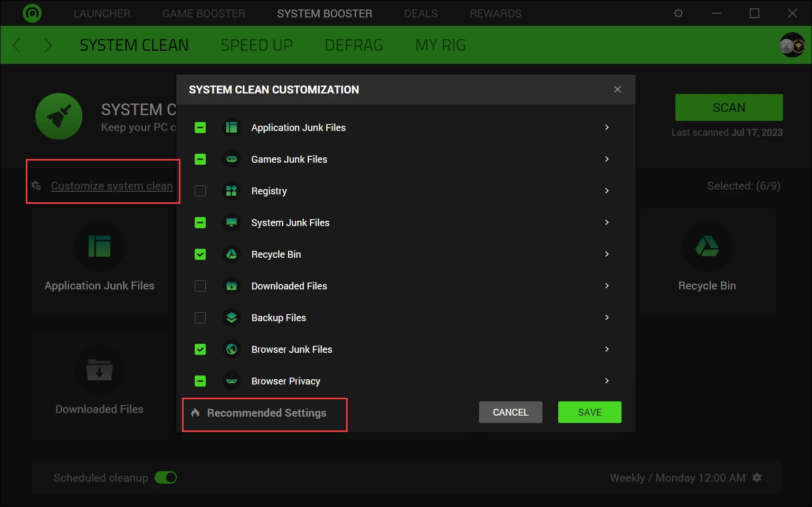Switch to the Defrag sub-tab
Viewport: 812px width, 507px height.
click(354, 45)
